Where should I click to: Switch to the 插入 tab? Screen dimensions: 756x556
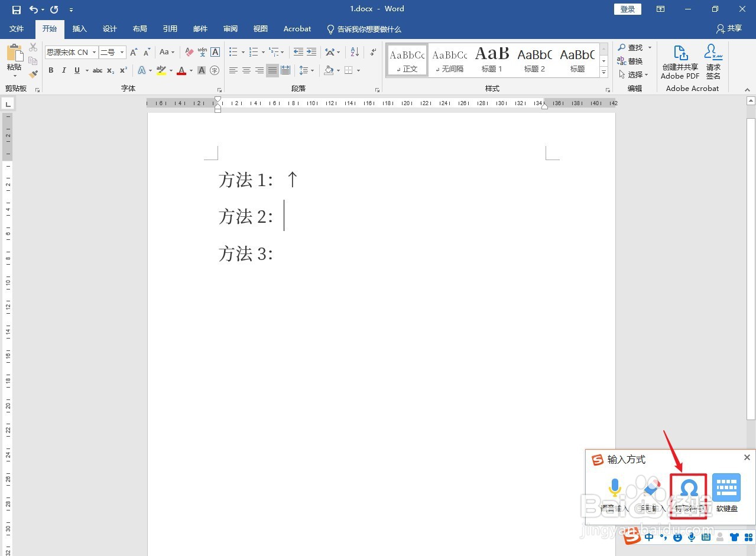click(x=79, y=28)
